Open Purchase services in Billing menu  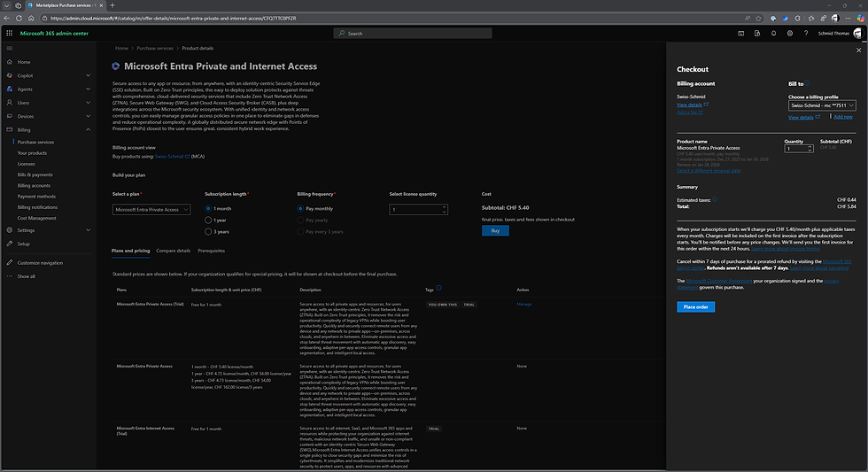[35, 143]
